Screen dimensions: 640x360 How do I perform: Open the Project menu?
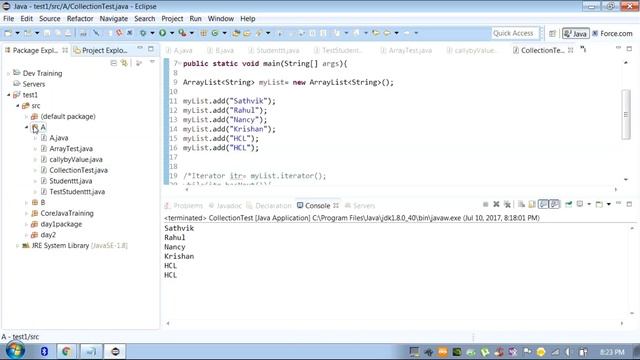172,19
